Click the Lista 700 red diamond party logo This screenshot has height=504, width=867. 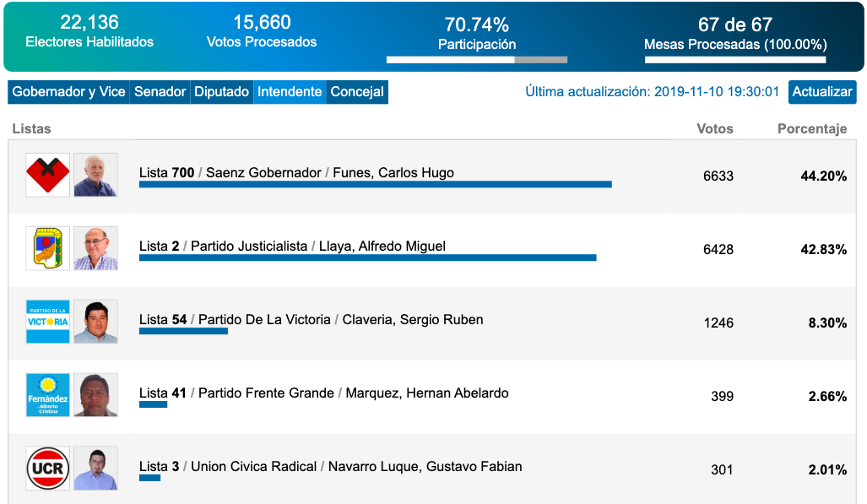coord(47,175)
